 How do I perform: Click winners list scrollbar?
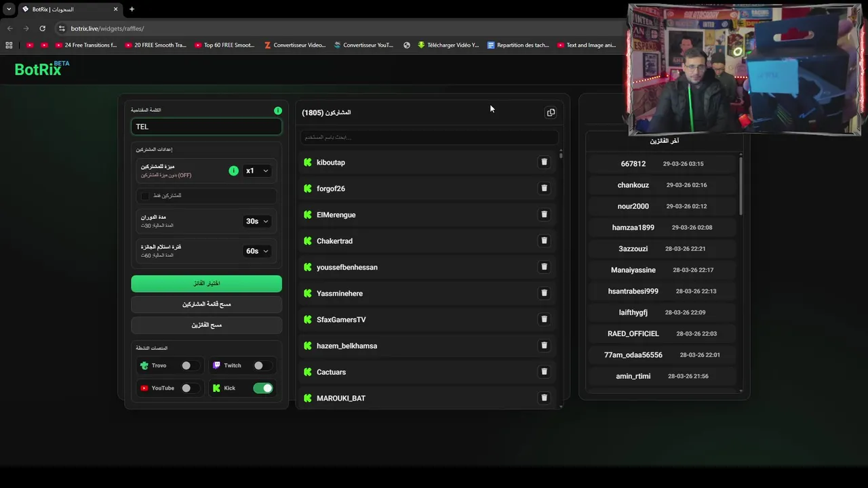tap(741, 185)
